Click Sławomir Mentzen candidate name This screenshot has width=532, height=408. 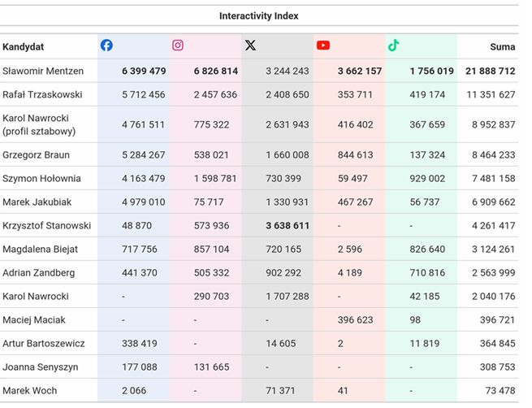click(42, 72)
